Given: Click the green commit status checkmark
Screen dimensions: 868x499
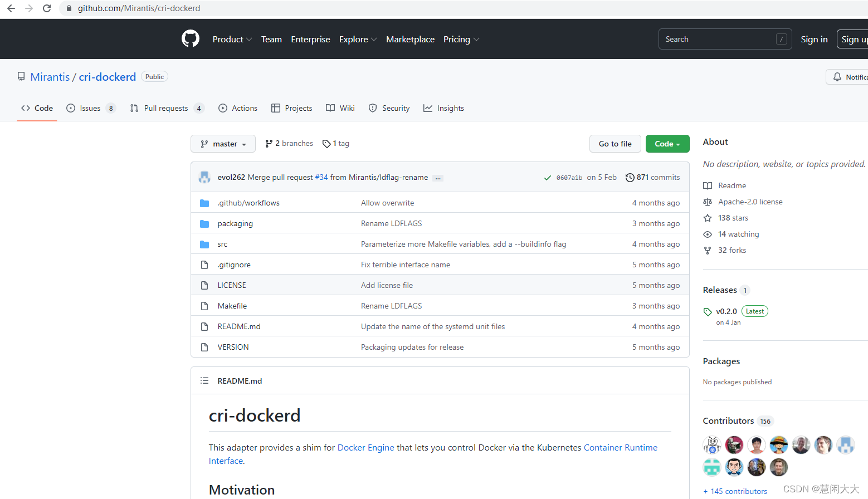Looking at the screenshot, I should 548,178.
